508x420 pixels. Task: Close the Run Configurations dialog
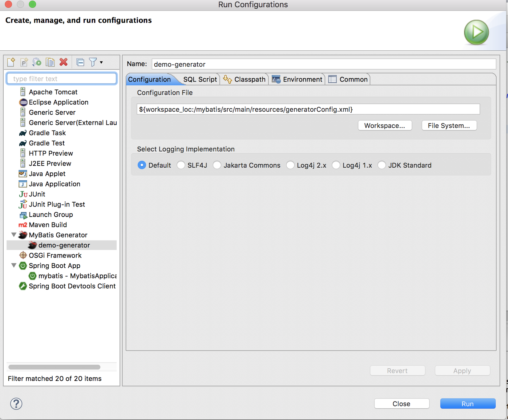point(402,404)
